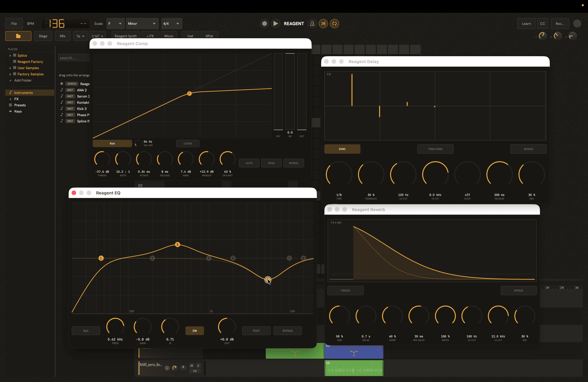Screen dimensions: 588x382
Task: Open the Minor scale type dropdown
Action: coord(142,24)
